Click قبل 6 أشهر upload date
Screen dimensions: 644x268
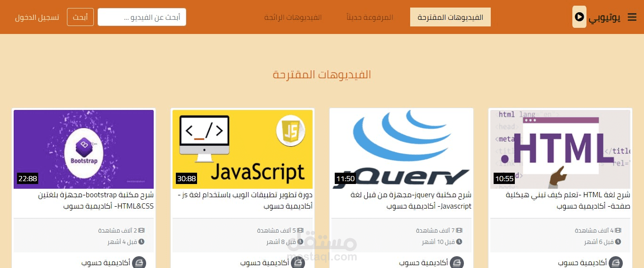(599, 242)
